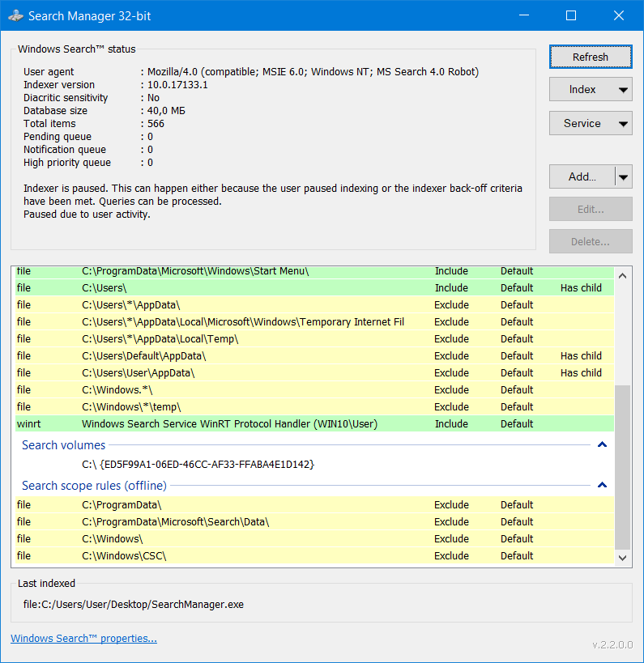Select the Temporary Internet Files exclude rule
Screen dimensions: 644x663
tap(314, 321)
